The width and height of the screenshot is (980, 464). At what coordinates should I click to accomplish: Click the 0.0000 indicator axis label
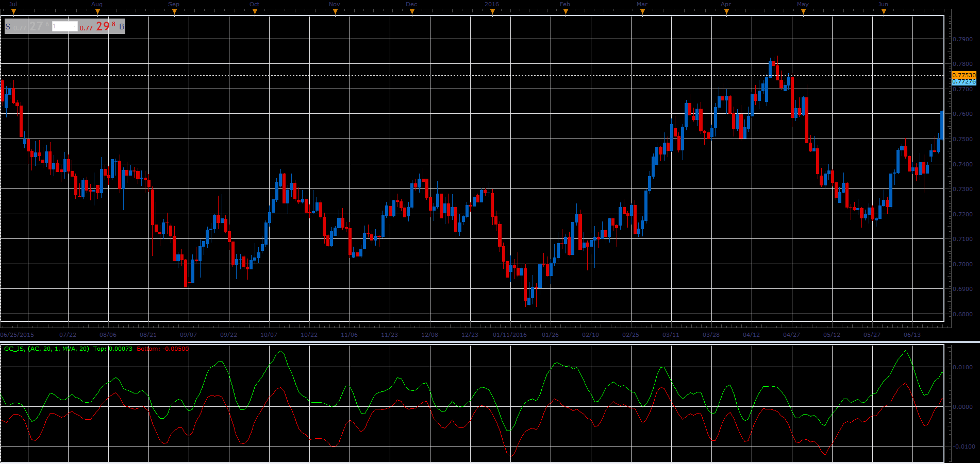point(962,407)
